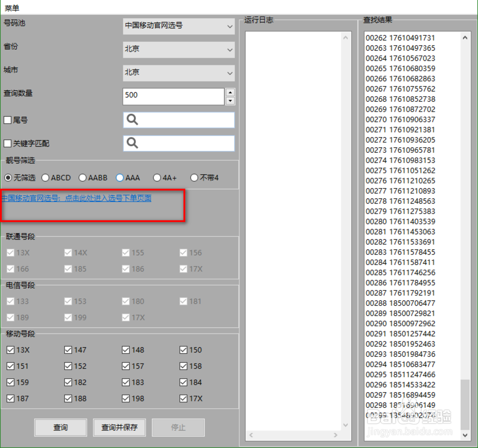
Task: Click left arrow of 运行日志 horizontal scrollbar
Action: [251, 435]
